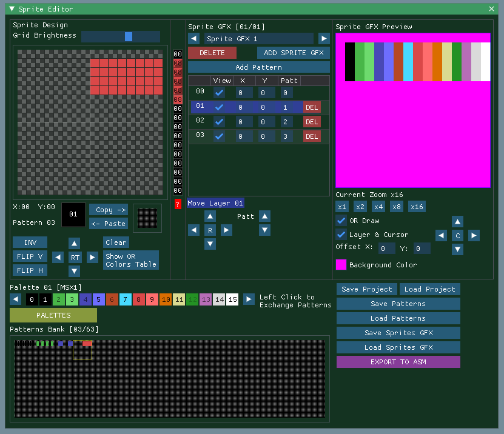Select the x8 zoom level

(x=397, y=206)
